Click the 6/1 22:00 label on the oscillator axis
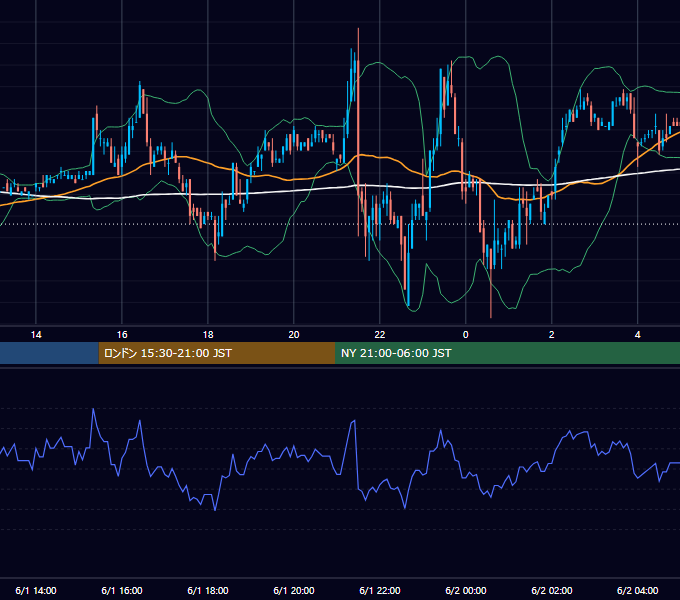The height and width of the screenshot is (600, 680). (379, 590)
